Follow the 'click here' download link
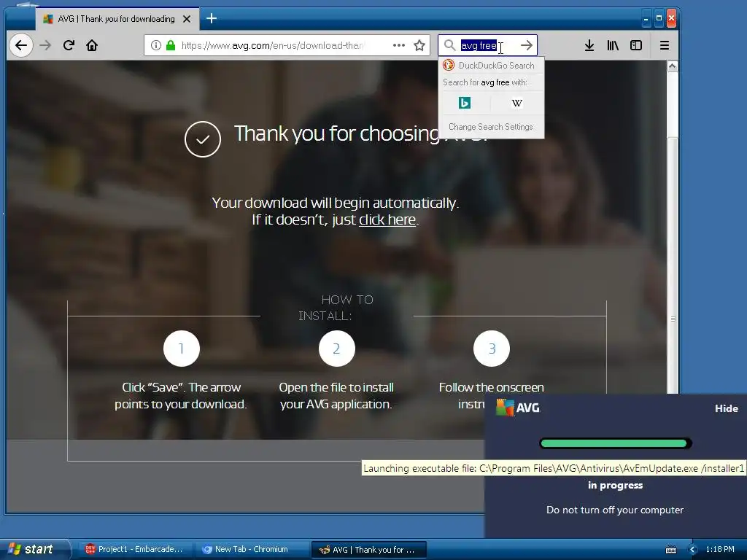Viewport: 747px width, 560px height. click(387, 219)
